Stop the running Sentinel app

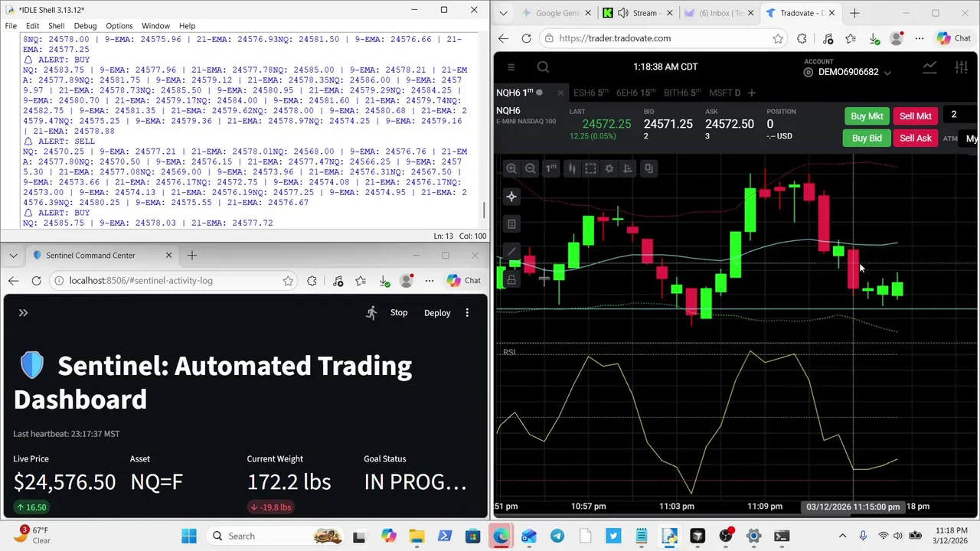pyautogui.click(x=399, y=312)
